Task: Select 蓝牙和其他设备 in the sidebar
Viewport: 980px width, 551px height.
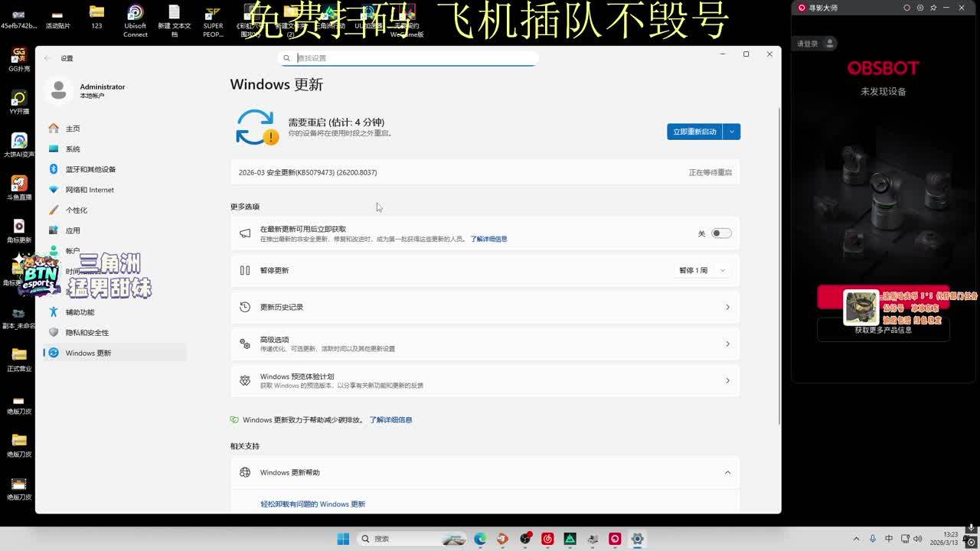Action: 90,169
